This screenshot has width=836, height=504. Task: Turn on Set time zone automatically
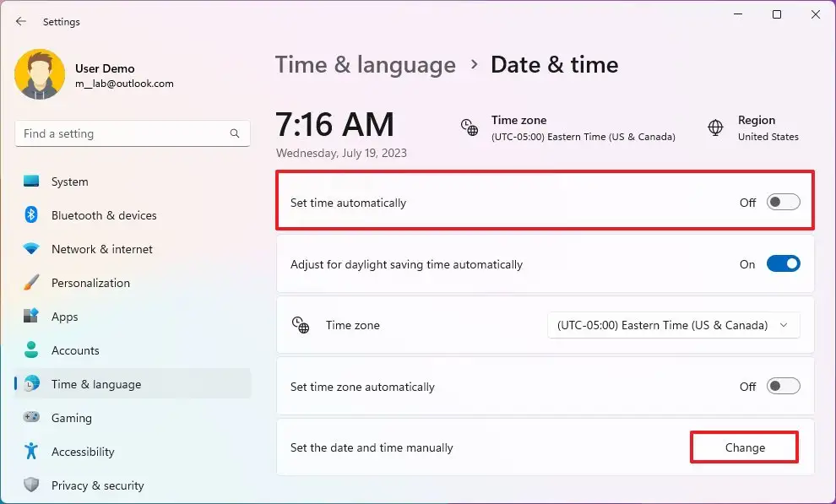coord(782,386)
